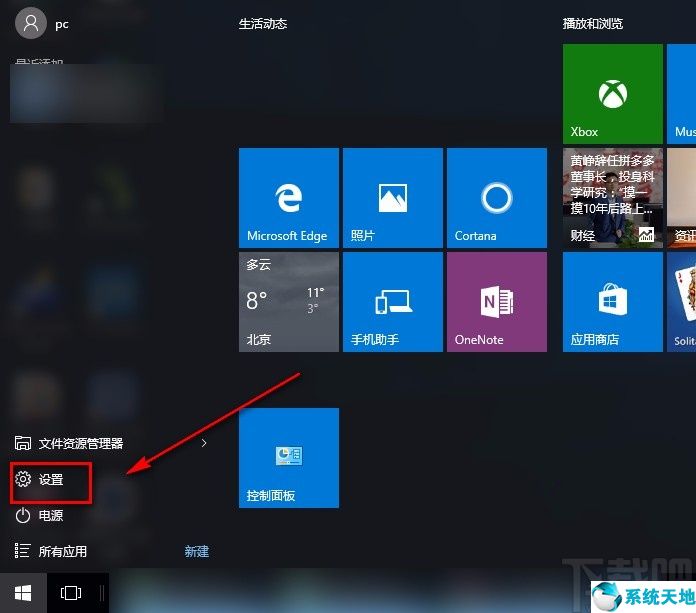Viewport: 696px width, 613px height.
Task: Open the Solitaire card game tile
Action: (x=681, y=302)
